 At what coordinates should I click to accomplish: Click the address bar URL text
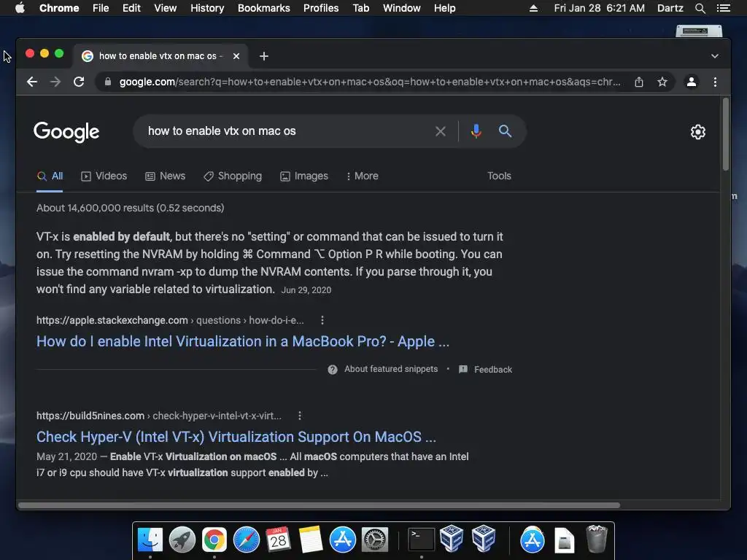(370, 82)
